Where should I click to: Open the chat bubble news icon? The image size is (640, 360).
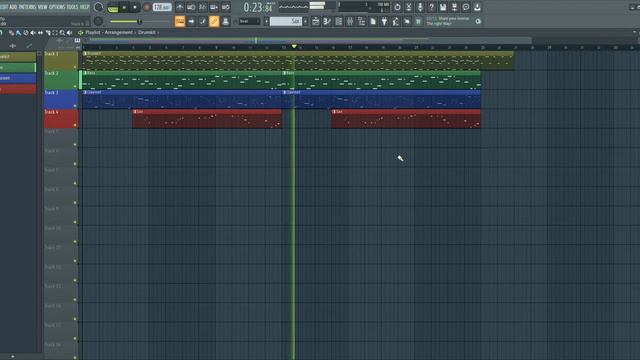click(x=466, y=7)
